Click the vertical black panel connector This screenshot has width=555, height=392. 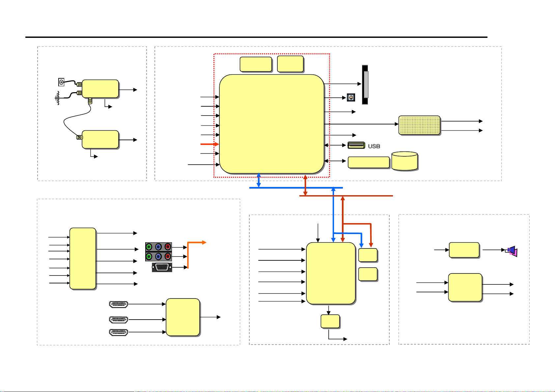point(365,85)
